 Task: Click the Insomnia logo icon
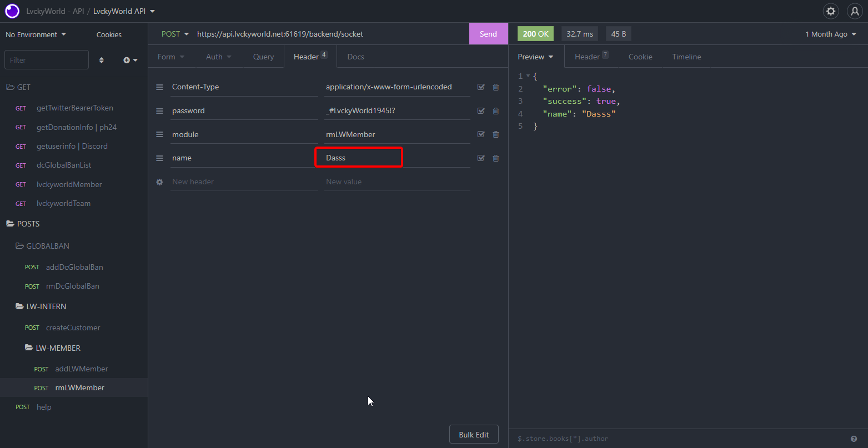[12, 11]
